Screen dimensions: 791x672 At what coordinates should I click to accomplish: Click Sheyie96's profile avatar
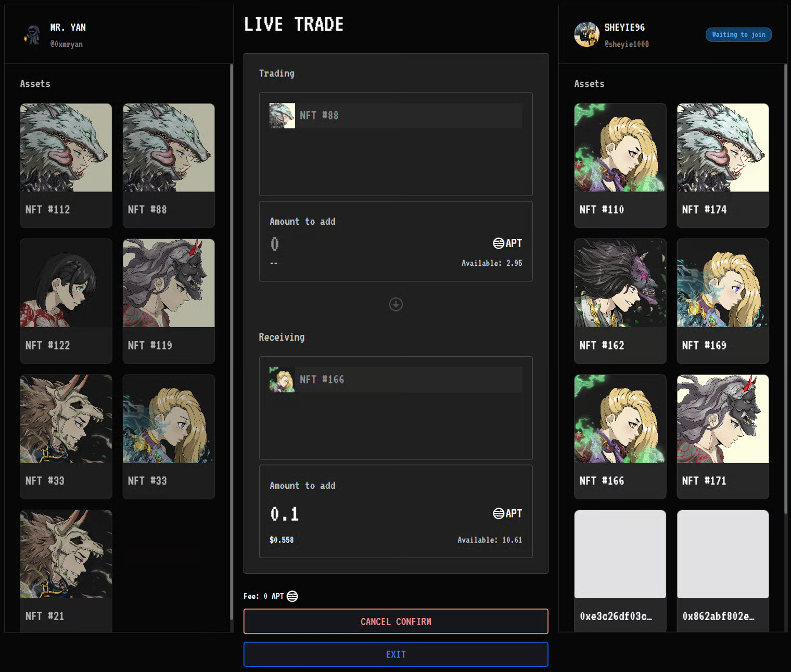pos(586,35)
